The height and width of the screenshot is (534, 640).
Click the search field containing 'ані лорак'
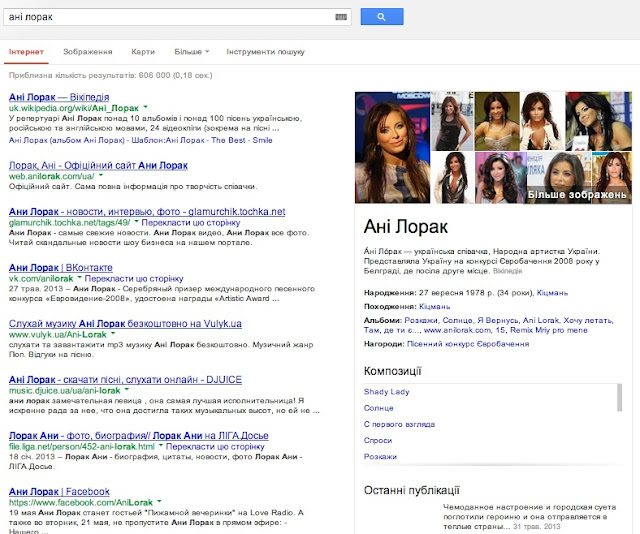point(177,17)
